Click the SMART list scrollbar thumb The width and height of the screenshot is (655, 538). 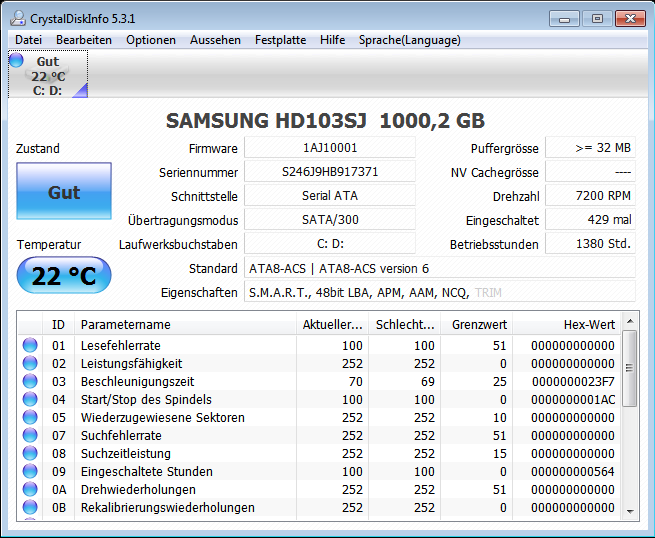(x=630, y=368)
